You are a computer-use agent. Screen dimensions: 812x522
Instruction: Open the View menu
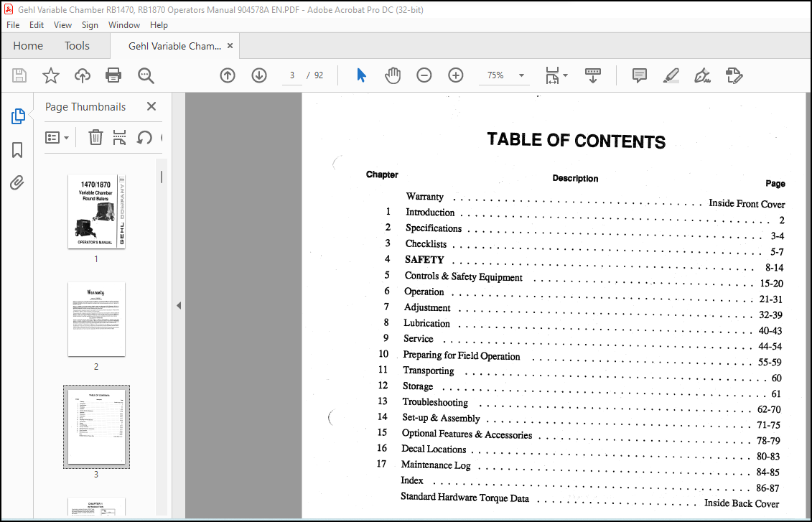62,25
